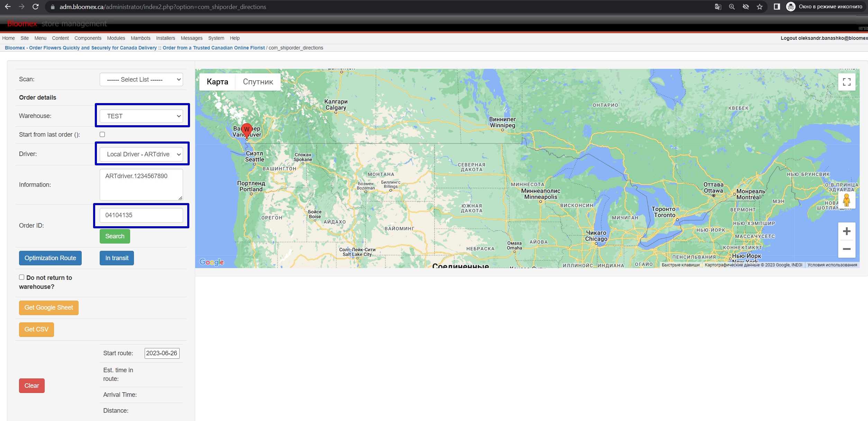Pick the Street View pegman icon

tap(847, 200)
